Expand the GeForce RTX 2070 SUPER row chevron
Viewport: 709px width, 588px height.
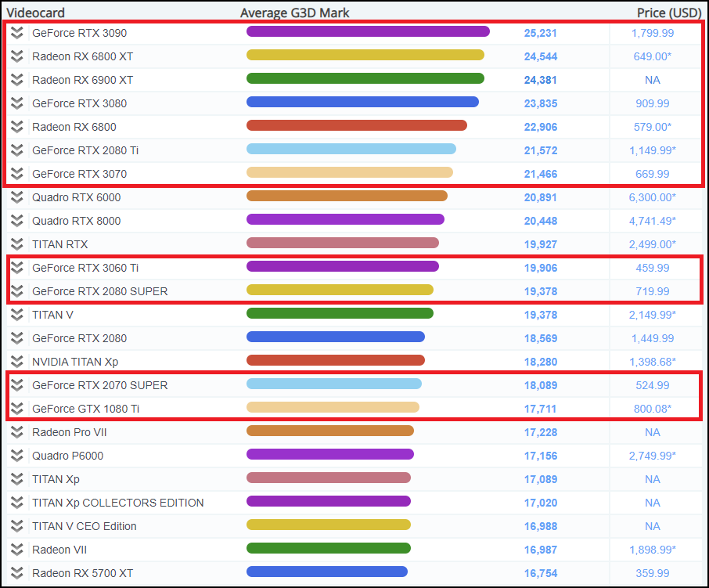pos(16,385)
